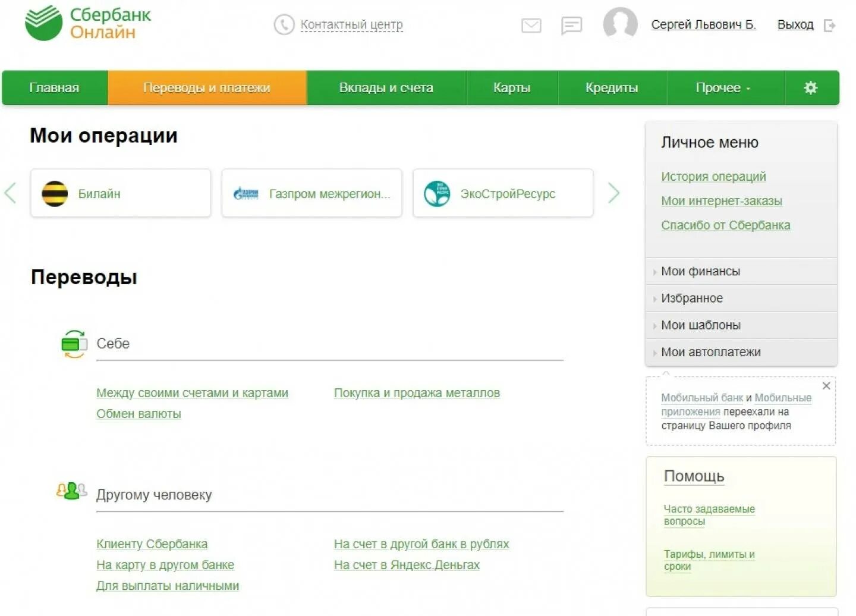Click the Выход logout link
Viewport: 856px width, 616px height.
pyautogui.click(x=795, y=24)
